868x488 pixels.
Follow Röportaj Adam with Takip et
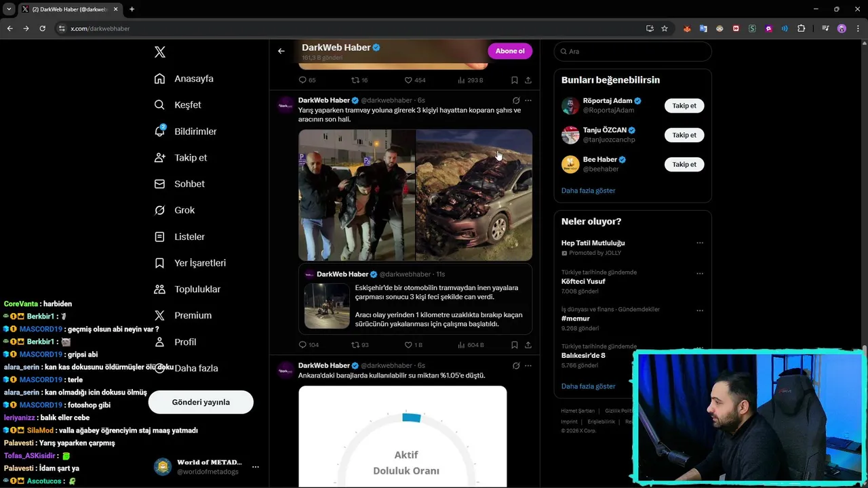click(684, 106)
